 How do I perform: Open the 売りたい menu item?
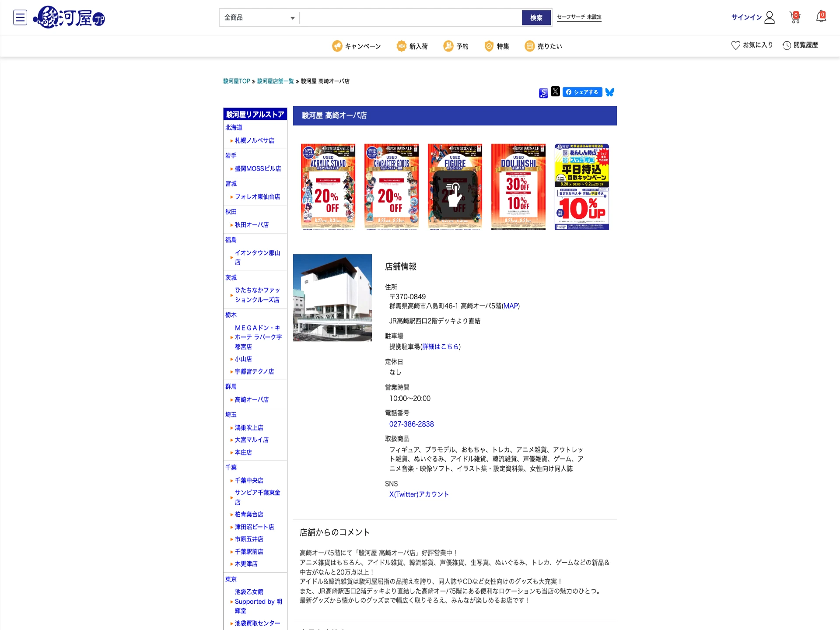(543, 46)
